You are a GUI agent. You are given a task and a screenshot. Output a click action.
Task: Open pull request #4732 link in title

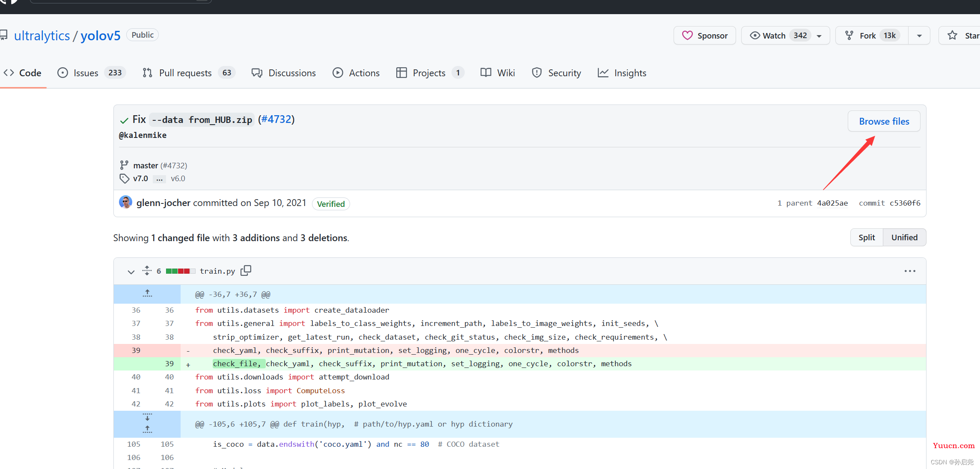276,119
